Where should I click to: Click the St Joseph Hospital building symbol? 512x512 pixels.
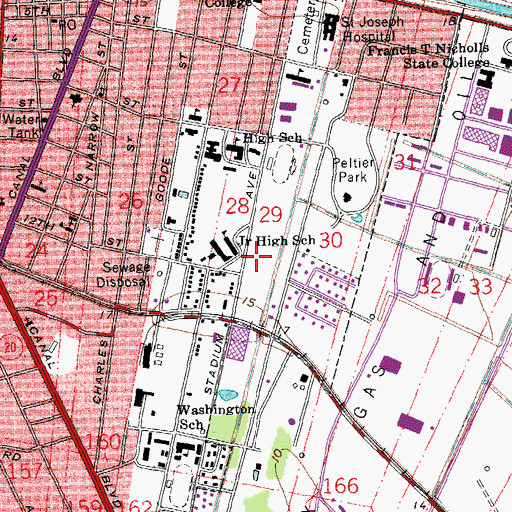pyautogui.click(x=330, y=28)
